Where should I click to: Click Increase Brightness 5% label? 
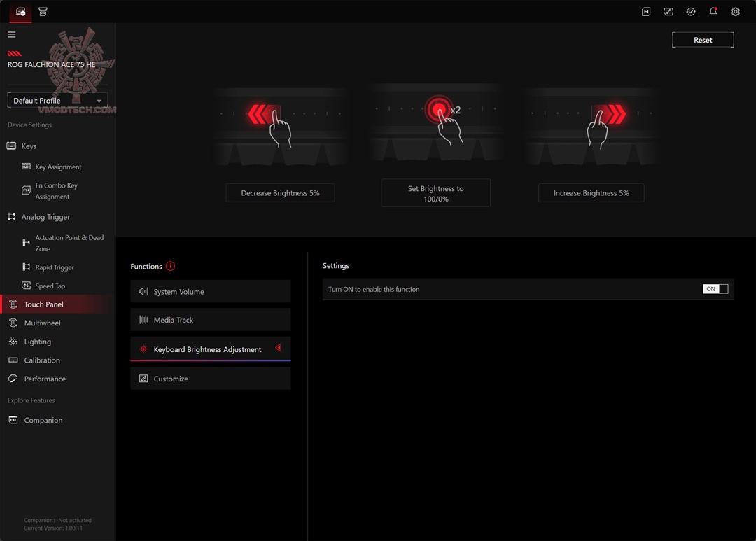(591, 193)
